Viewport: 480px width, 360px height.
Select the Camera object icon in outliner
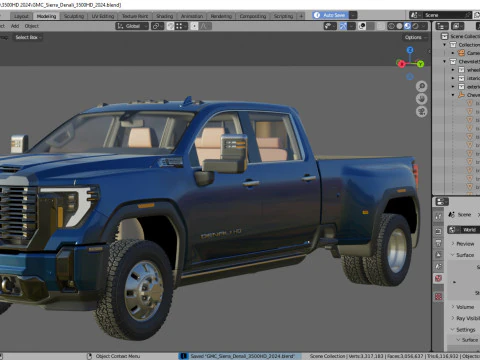click(461, 53)
